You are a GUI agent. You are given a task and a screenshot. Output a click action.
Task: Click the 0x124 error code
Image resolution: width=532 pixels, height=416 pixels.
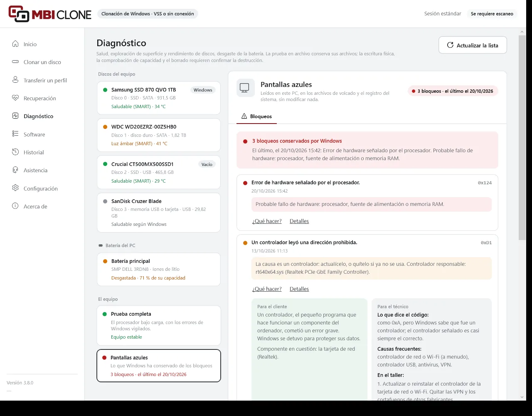[x=485, y=183]
